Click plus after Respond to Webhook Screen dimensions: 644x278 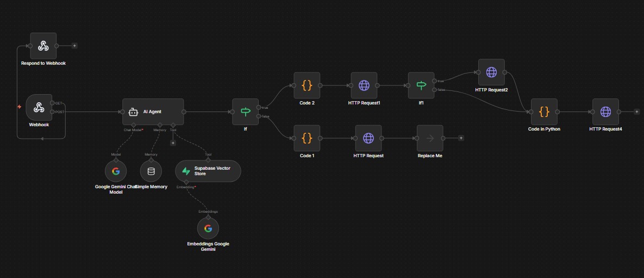coord(74,46)
